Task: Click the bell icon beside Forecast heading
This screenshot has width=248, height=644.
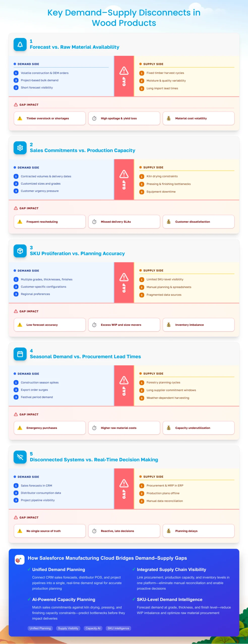Action: click(20, 45)
